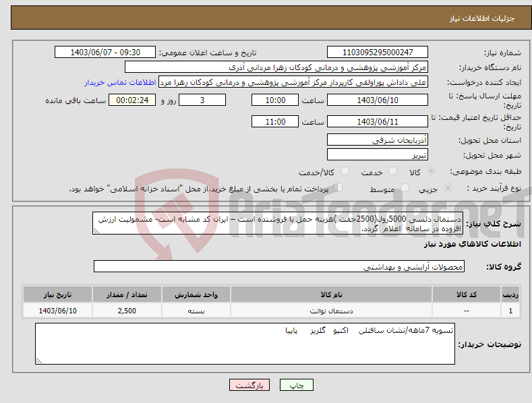532x403 pixels.
Task: Select the خدمت radio button
Action: click(x=392, y=171)
